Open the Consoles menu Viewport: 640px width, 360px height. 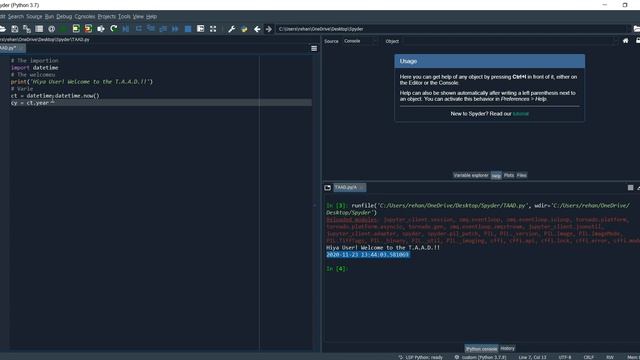coord(85,17)
